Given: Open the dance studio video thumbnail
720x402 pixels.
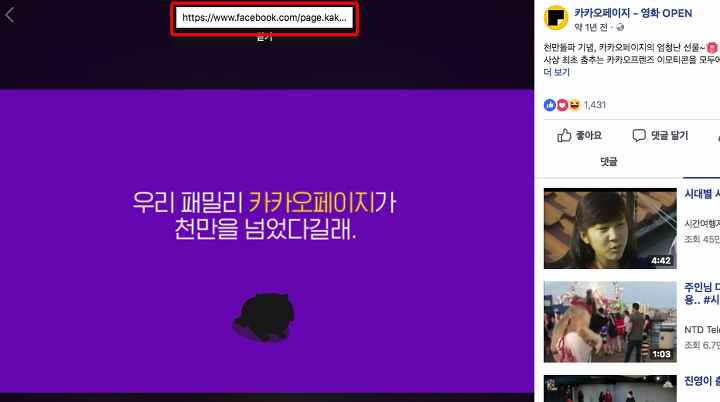Looking at the screenshot, I should [610, 389].
